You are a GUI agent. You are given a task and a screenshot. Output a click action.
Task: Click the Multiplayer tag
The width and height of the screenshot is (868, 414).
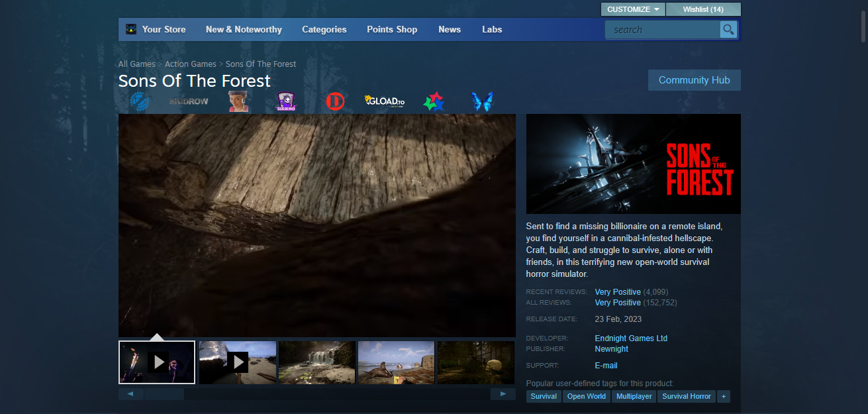(635, 396)
